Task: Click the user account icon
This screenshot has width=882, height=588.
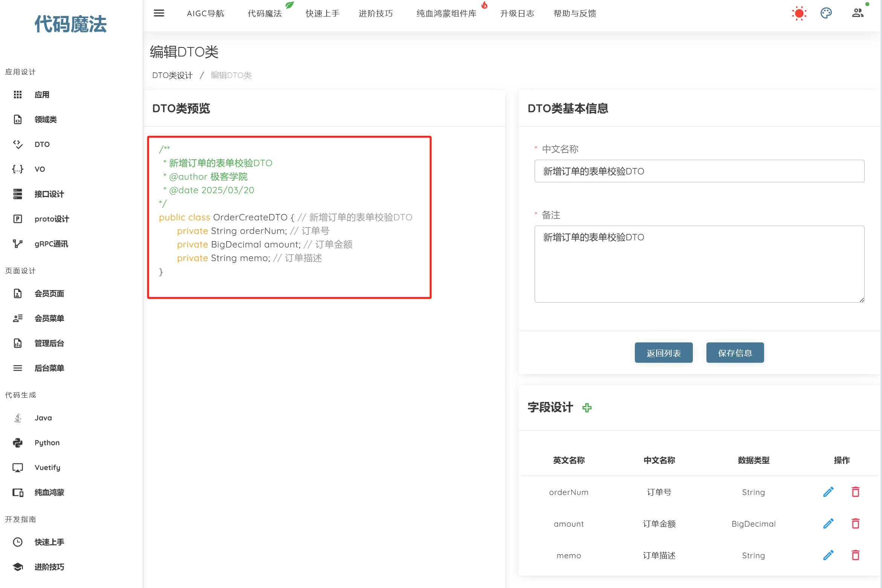Action: 858,13
